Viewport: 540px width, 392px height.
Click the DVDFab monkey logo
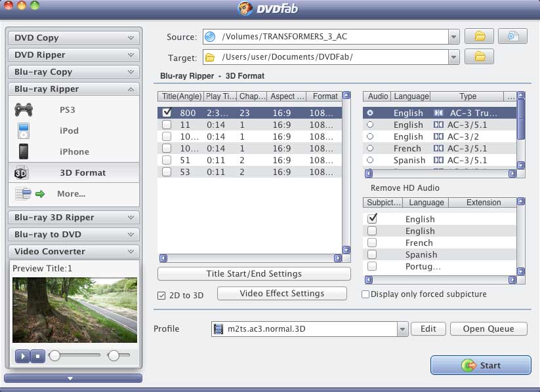pos(245,9)
